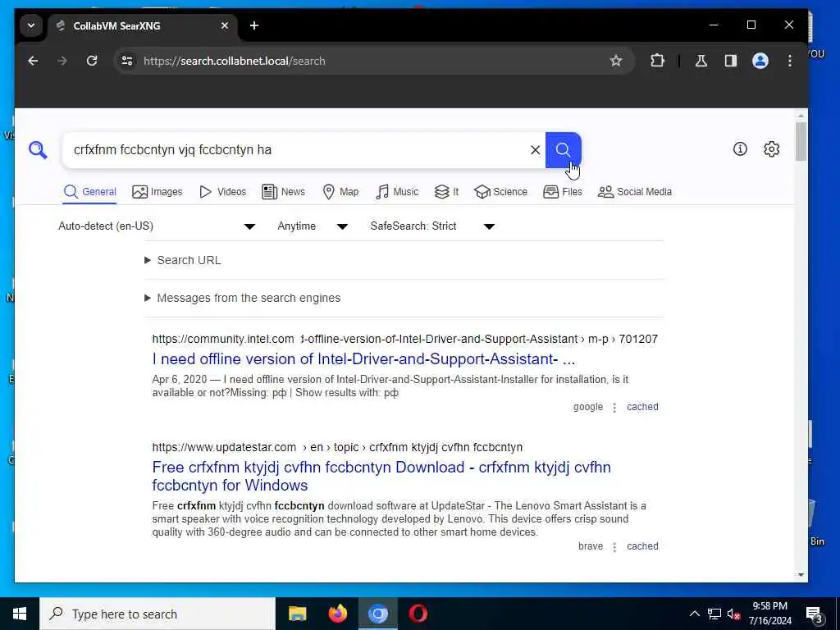Open the UpdateStar Free crfxfnm download result
This screenshot has height=630, width=840.
381,477
